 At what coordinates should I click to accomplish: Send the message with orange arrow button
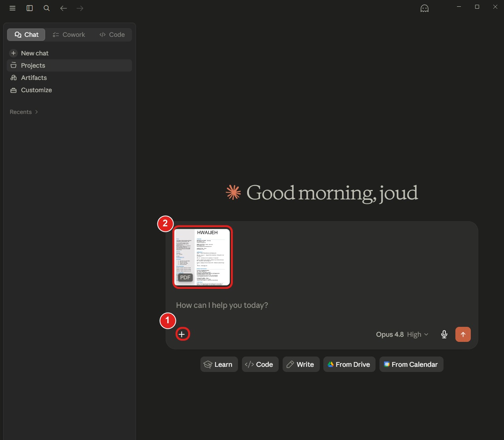click(x=463, y=334)
